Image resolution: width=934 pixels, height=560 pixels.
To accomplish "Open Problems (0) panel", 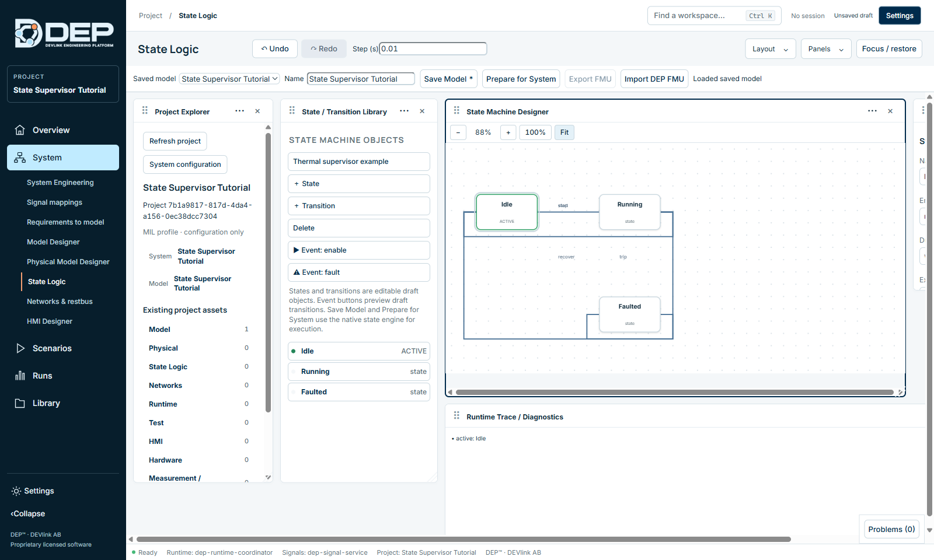I will (x=891, y=529).
